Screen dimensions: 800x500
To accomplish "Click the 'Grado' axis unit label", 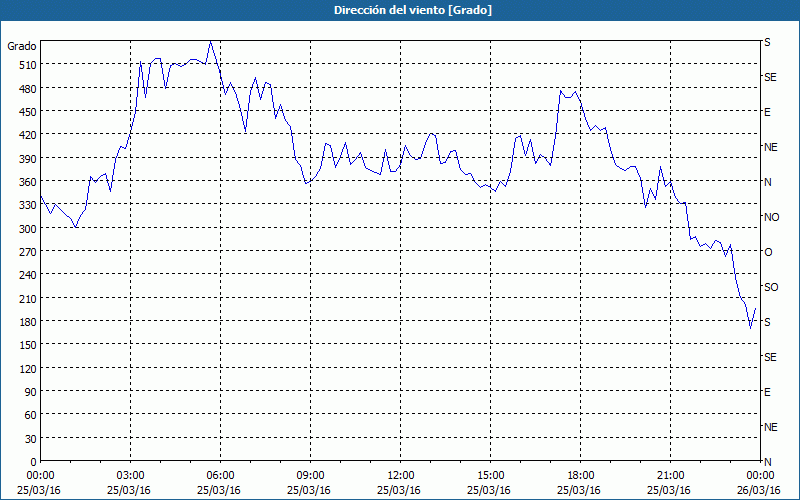I will (22, 46).
